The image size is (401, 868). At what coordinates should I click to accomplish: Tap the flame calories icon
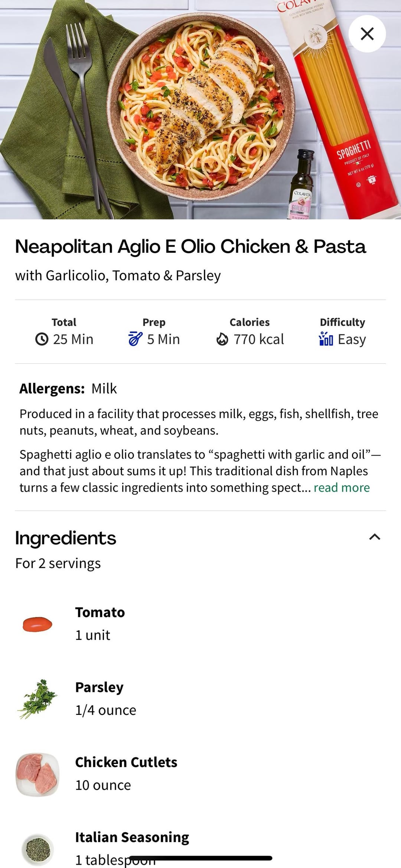222,339
